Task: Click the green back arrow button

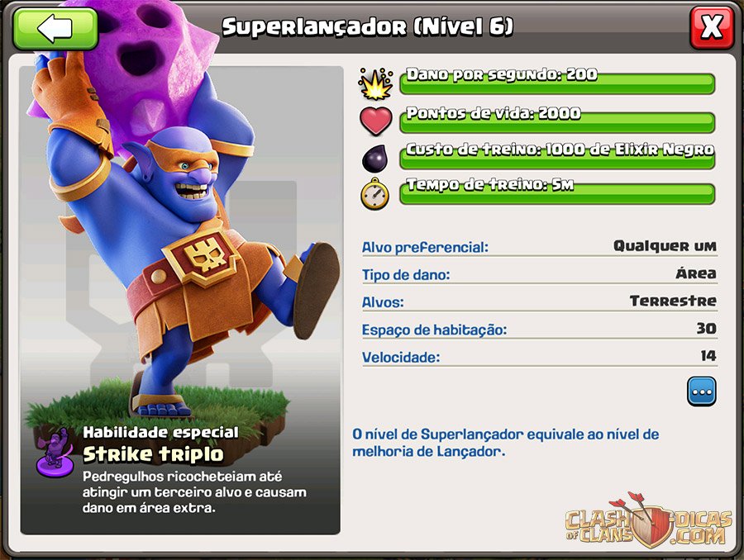Action: 55,28
